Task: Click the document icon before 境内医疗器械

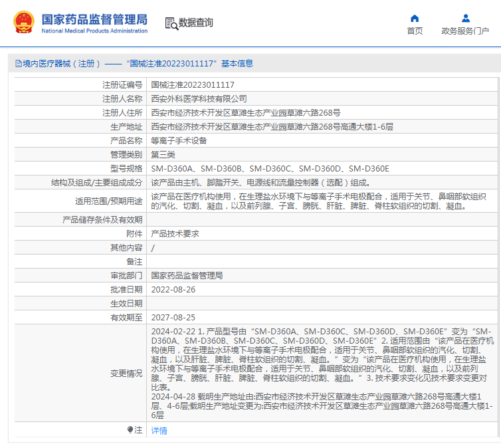Action: click(19, 64)
